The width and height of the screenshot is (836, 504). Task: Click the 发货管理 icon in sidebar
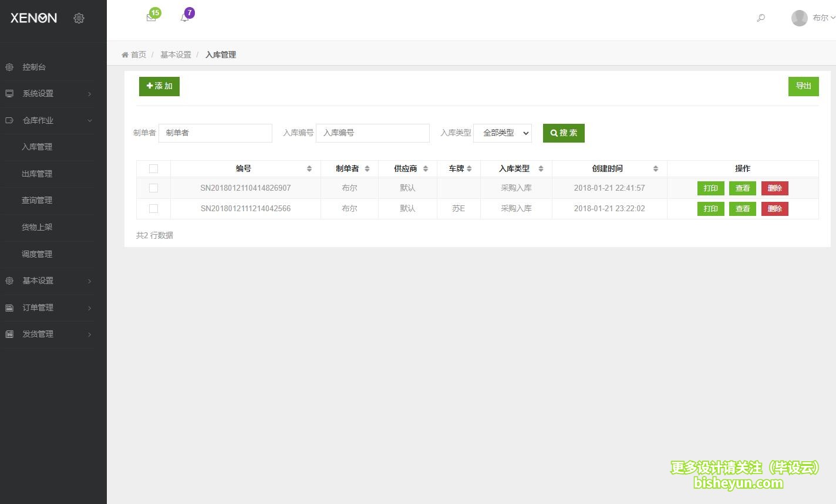(x=9, y=334)
